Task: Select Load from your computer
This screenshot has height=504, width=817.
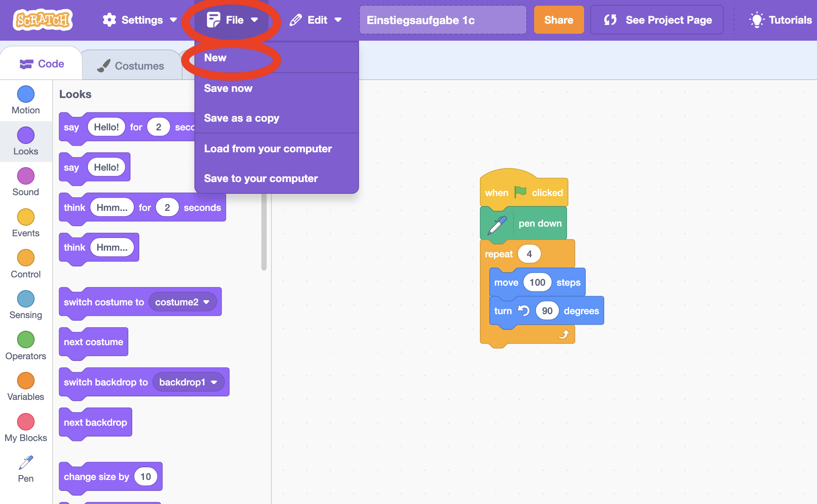Action: click(x=268, y=149)
